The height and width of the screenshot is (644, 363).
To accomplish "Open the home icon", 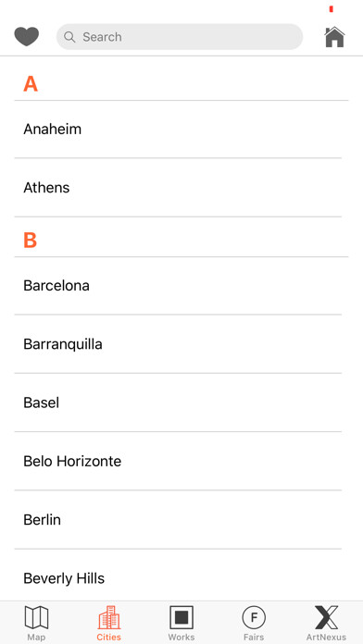I will point(334,37).
